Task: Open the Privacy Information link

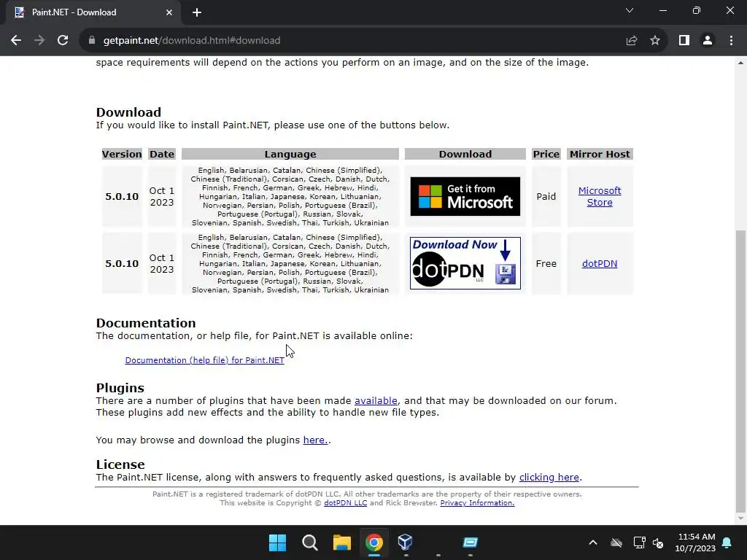Action: click(x=477, y=503)
